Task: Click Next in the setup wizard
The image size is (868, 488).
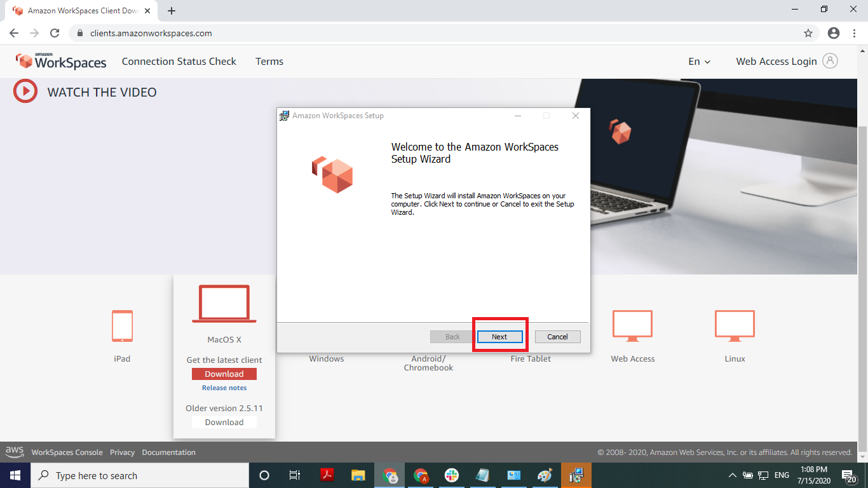Action: 499,337
